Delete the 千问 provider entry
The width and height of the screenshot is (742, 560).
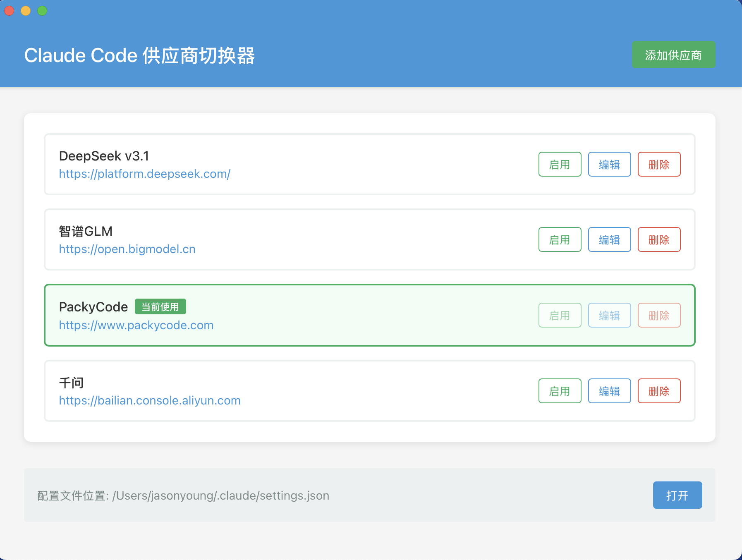[659, 391]
